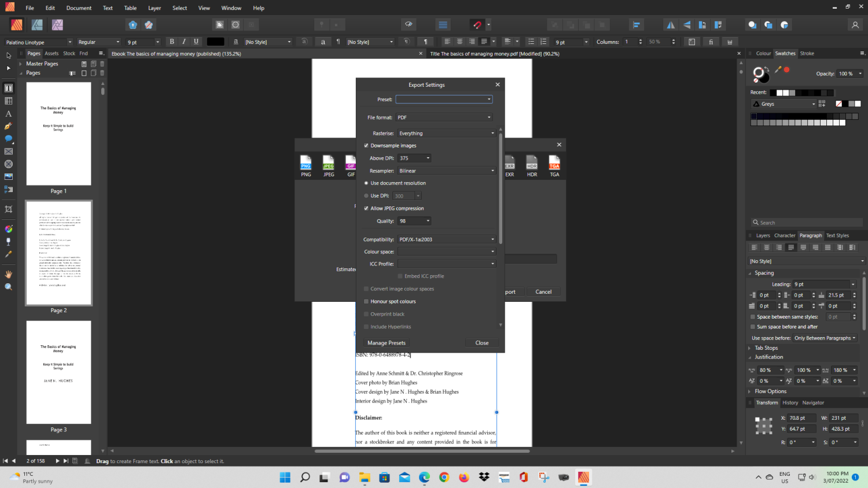Pick the Pen tool
Image resolution: width=868 pixels, height=488 pixels.
tap(8, 125)
